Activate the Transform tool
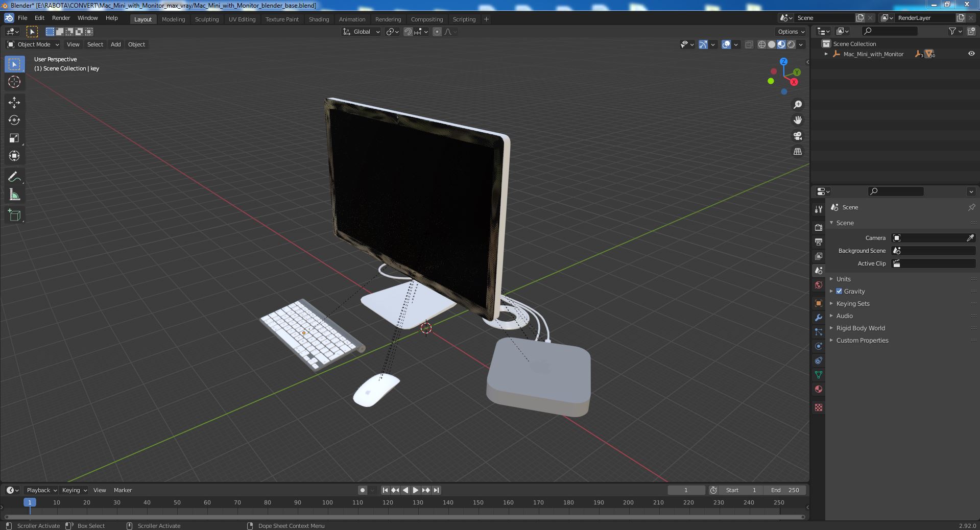The height and width of the screenshot is (530, 980). coord(14,156)
